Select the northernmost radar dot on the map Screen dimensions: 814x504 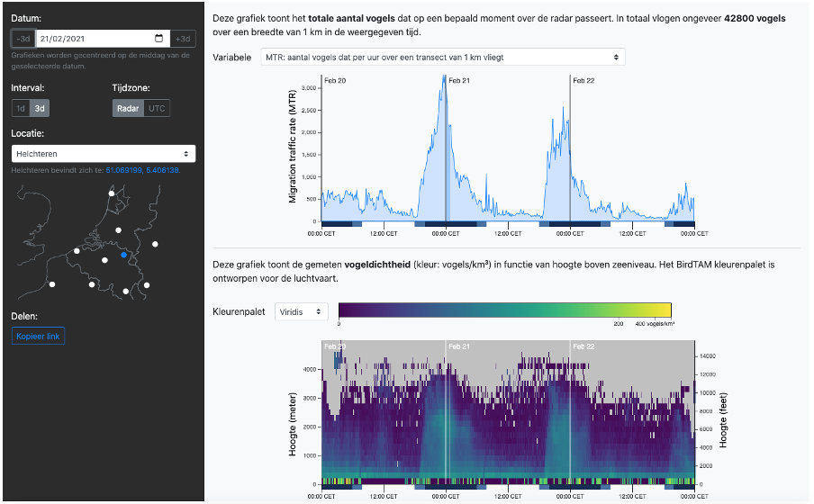tap(112, 193)
